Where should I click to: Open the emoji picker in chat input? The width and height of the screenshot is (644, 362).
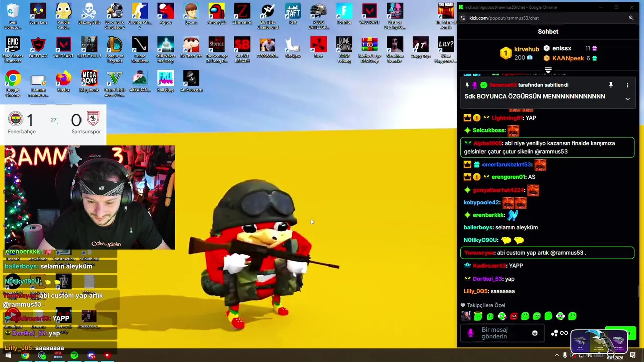(535, 333)
